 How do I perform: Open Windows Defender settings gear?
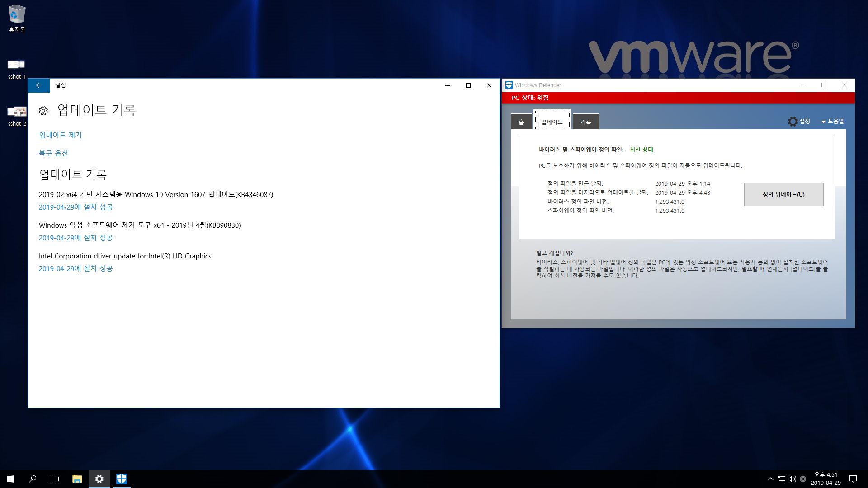point(793,122)
